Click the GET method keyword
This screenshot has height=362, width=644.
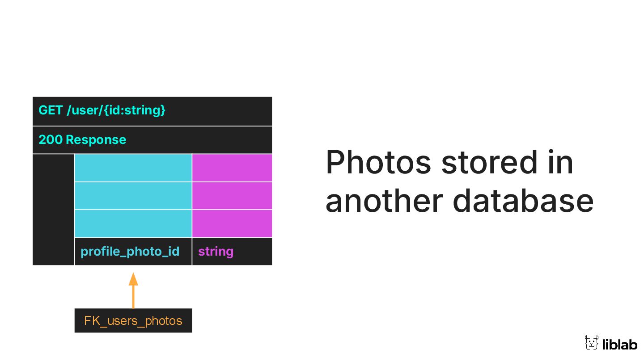(51, 110)
